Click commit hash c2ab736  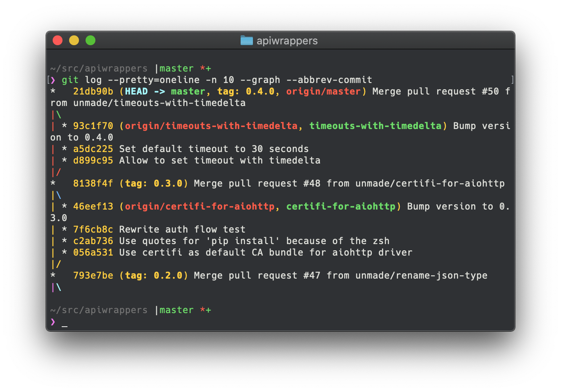point(93,241)
